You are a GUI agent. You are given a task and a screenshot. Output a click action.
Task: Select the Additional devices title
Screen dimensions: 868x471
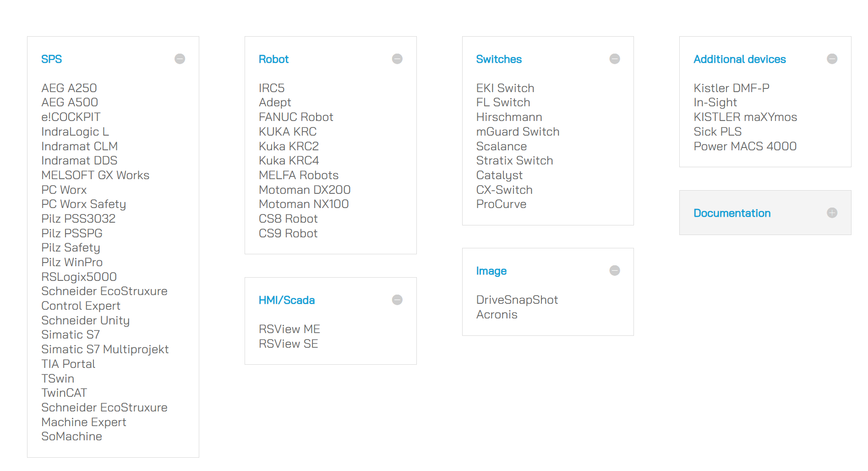[739, 59]
